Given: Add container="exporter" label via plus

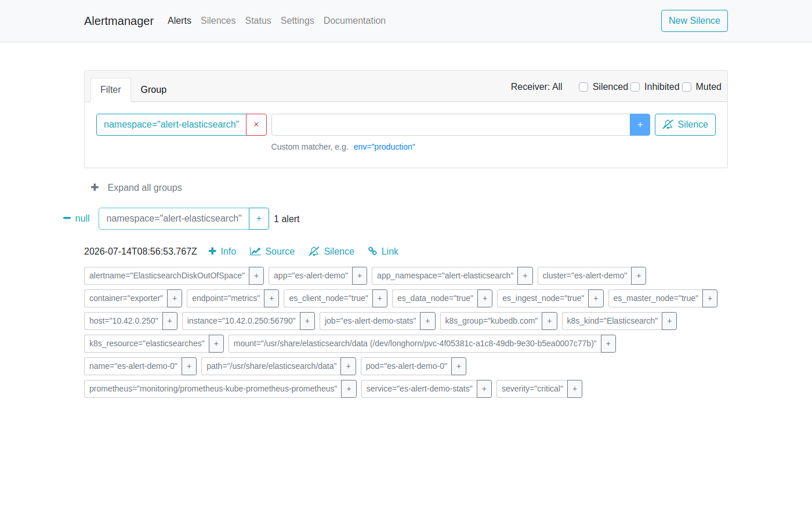Looking at the screenshot, I should click(x=175, y=298).
